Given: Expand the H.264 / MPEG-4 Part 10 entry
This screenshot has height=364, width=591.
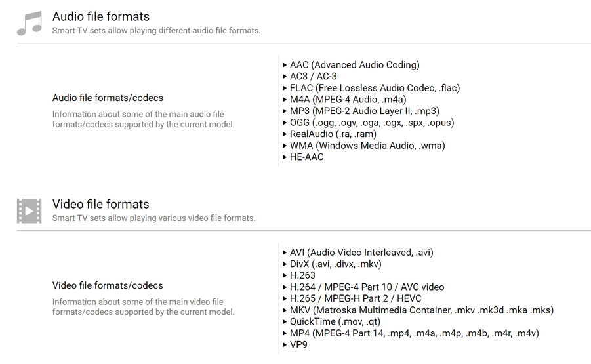Looking at the screenshot, I should pos(367,287).
